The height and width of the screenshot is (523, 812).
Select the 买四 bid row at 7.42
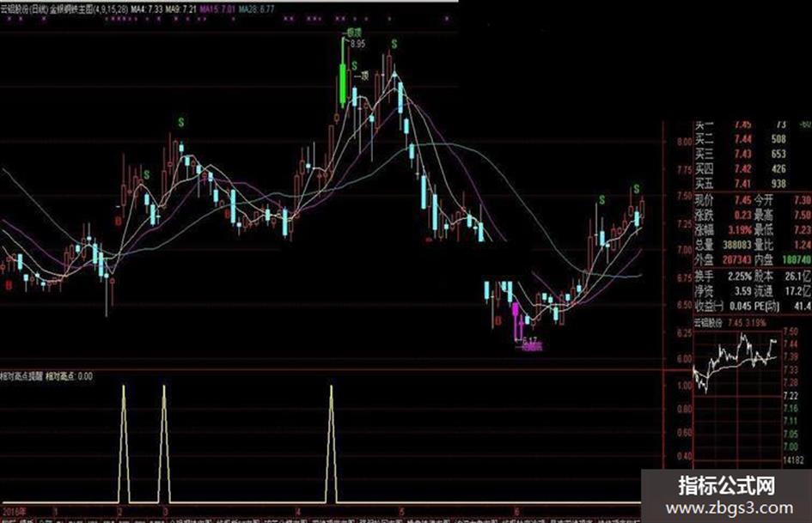point(741,169)
